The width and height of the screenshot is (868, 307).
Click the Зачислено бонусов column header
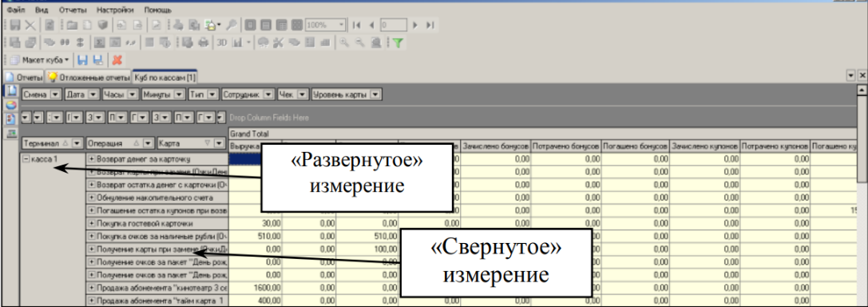coord(497,147)
